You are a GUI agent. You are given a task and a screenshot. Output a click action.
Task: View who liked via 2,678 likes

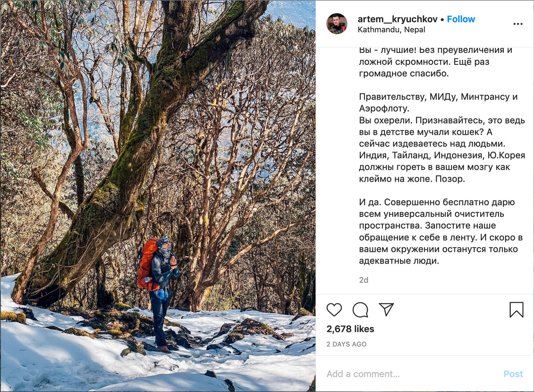click(350, 329)
